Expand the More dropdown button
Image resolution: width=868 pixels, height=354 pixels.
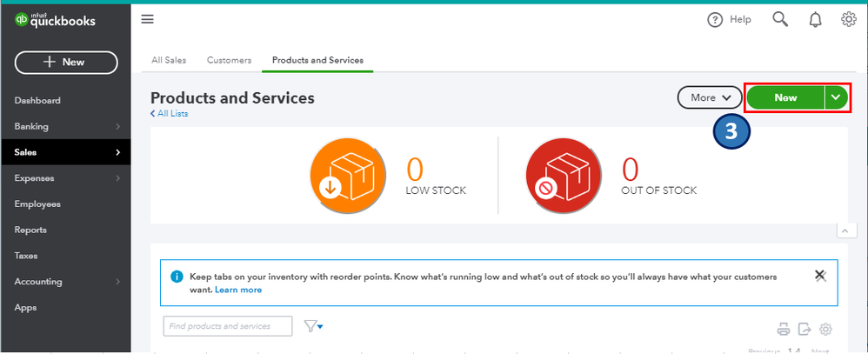coord(710,97)
